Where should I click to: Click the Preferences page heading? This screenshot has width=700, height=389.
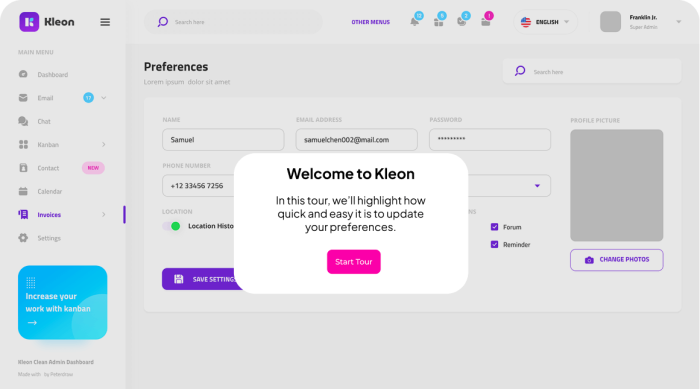tap(176, 67)
